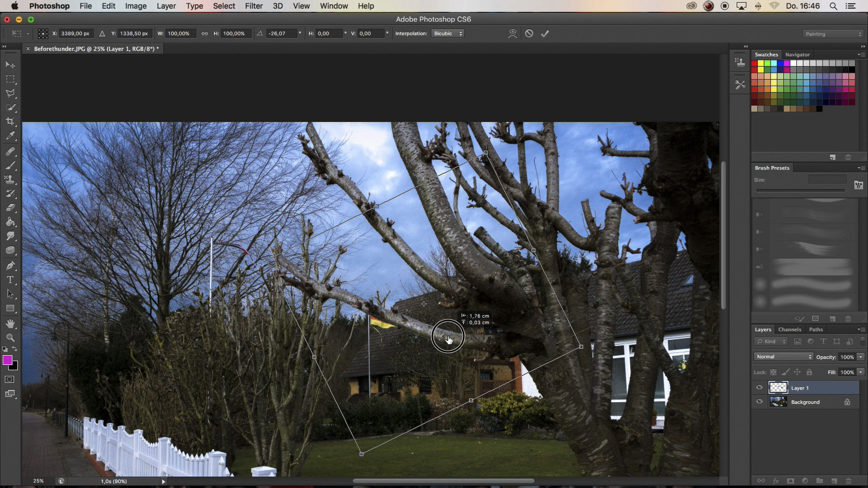Open the Fill value dropdown arrow

point(861,372)
